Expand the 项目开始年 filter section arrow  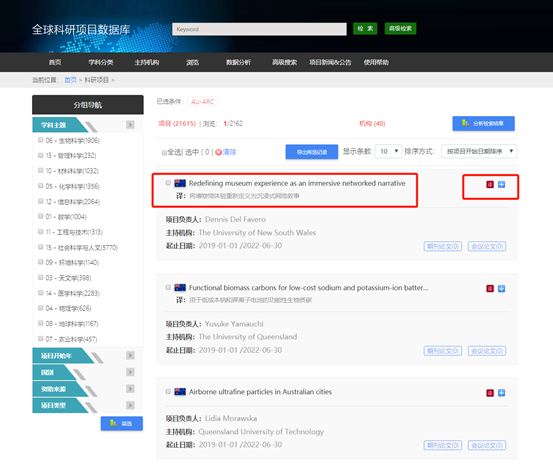[x=130, y=355]
